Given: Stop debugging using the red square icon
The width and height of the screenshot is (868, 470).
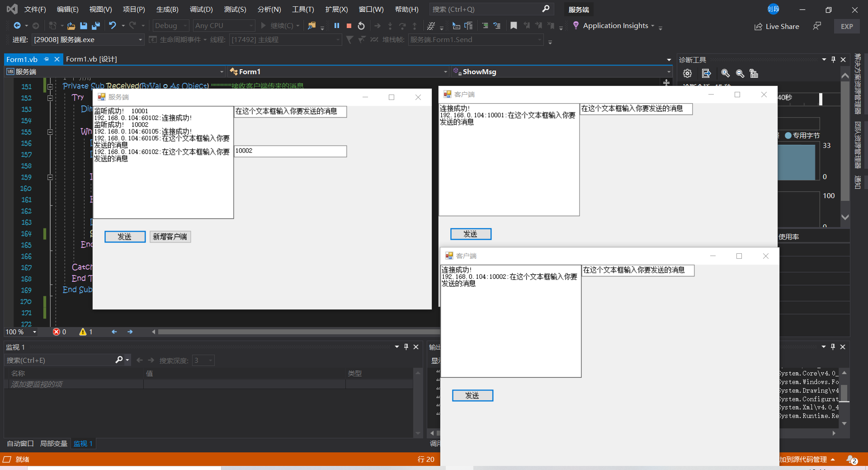Looking at the screenshot, I should pyautogui.click(x=349, y=26).
